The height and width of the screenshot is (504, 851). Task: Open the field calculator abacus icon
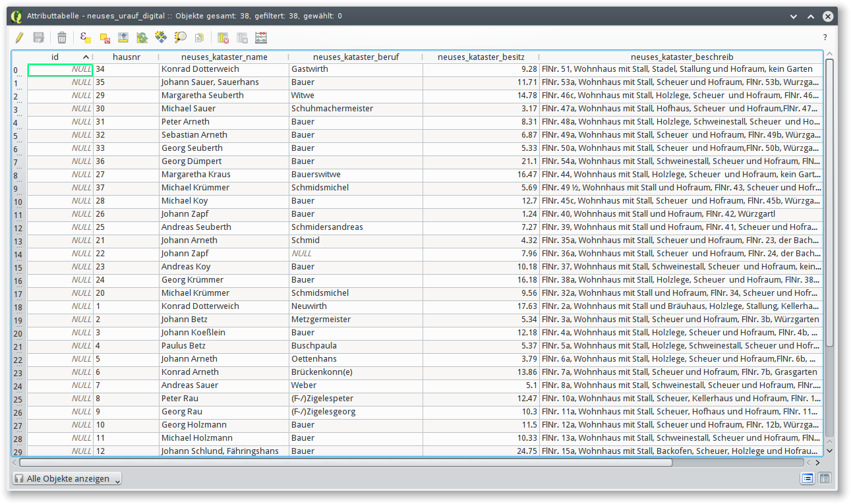[x=261, y=38]
